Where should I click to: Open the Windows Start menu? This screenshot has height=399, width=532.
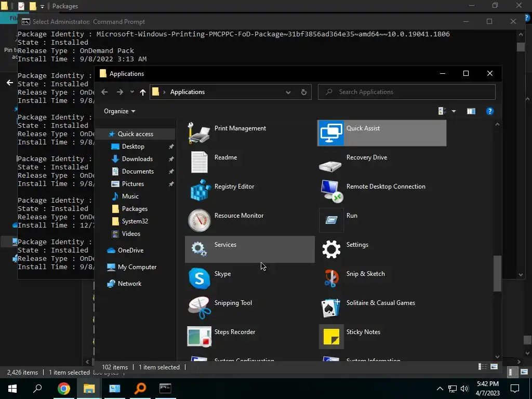click(x=12, y=389)
